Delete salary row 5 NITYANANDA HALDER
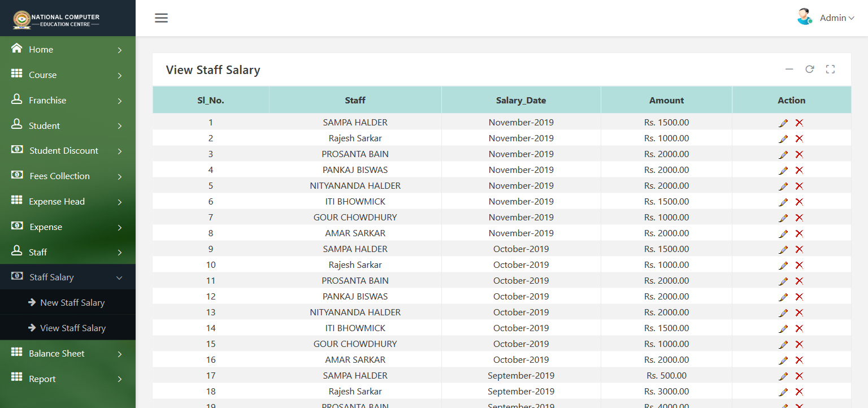The image size is (868, 408). click(799, 186)
